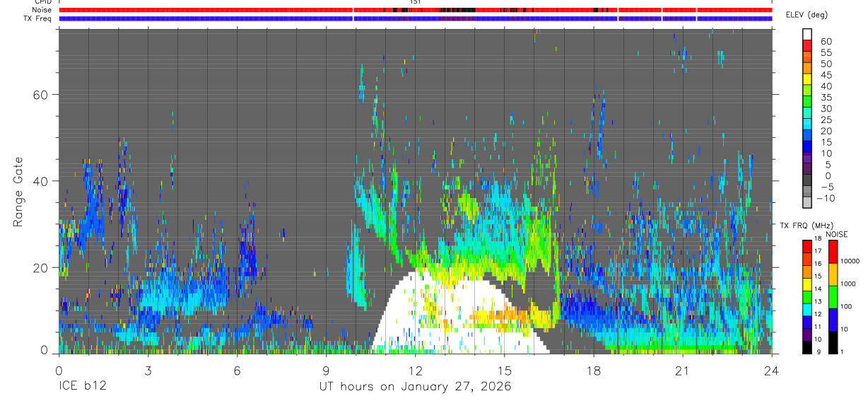Click the yellow 40–45 swatch in ELEV colorbar

(x=807, y=79)
